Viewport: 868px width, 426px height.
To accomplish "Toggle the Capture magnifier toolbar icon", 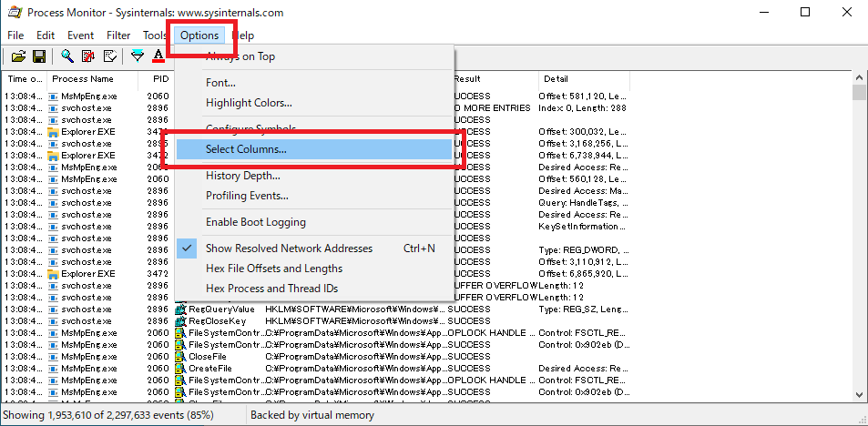I will [x=67, y=56].
